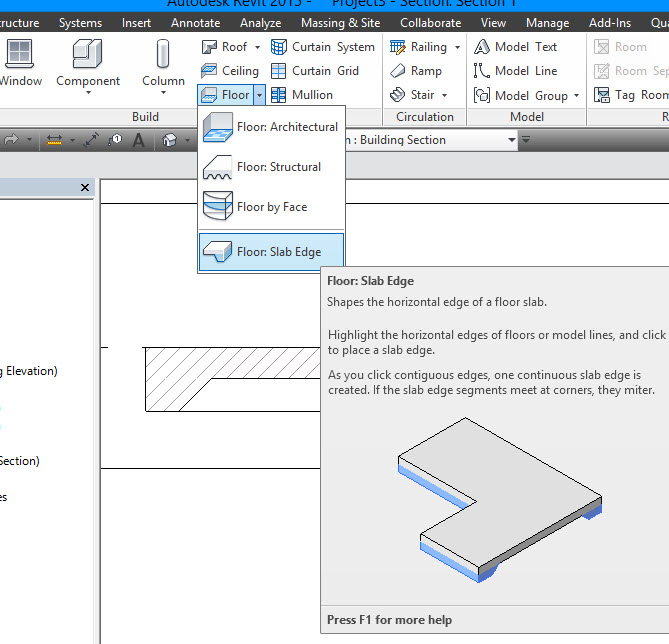Image resolution: width=669 pixels, height=644 pixels.
Task: Click the Text 'A' icon in toolbar
Action: pyautogui.click(x=138, y=140)
